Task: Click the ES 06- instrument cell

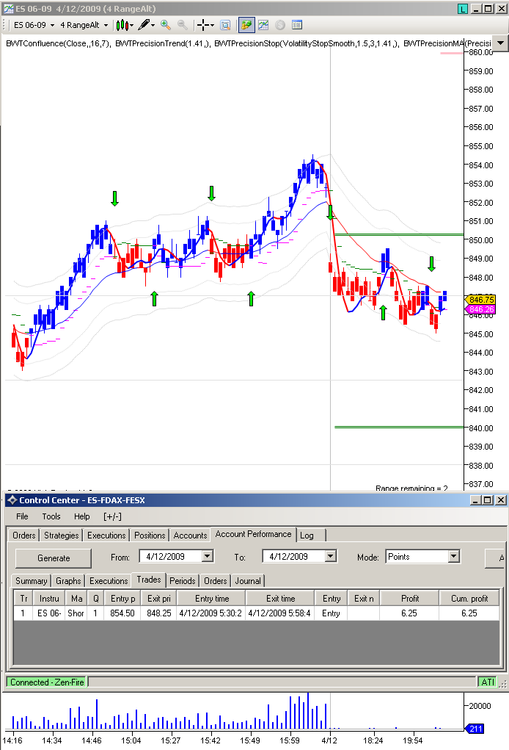Action: (49, 613)
